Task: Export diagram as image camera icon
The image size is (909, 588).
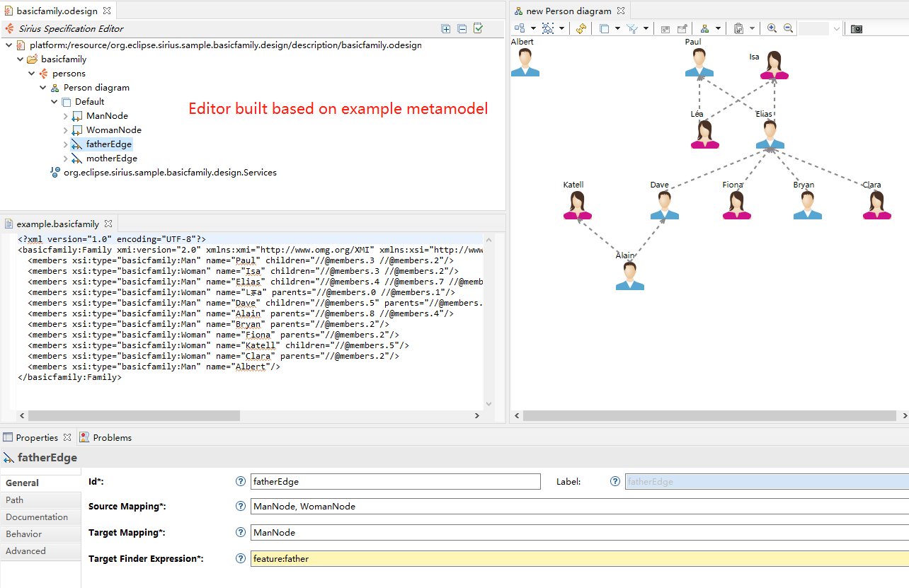Action: tap(857, 28)
